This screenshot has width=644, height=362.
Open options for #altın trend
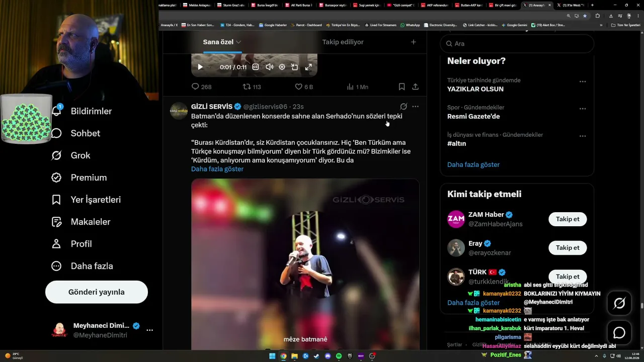[583, 136]
